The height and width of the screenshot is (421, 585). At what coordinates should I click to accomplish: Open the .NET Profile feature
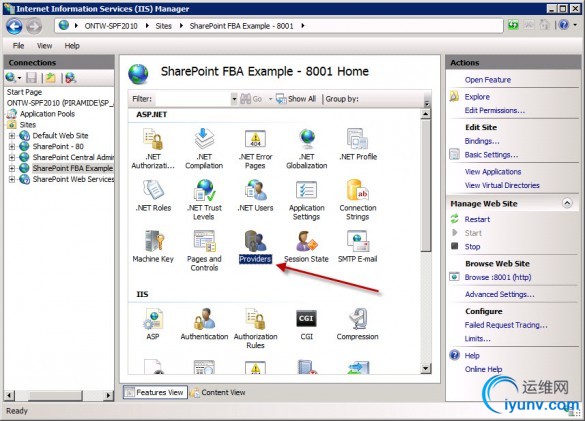click(358, 144)
